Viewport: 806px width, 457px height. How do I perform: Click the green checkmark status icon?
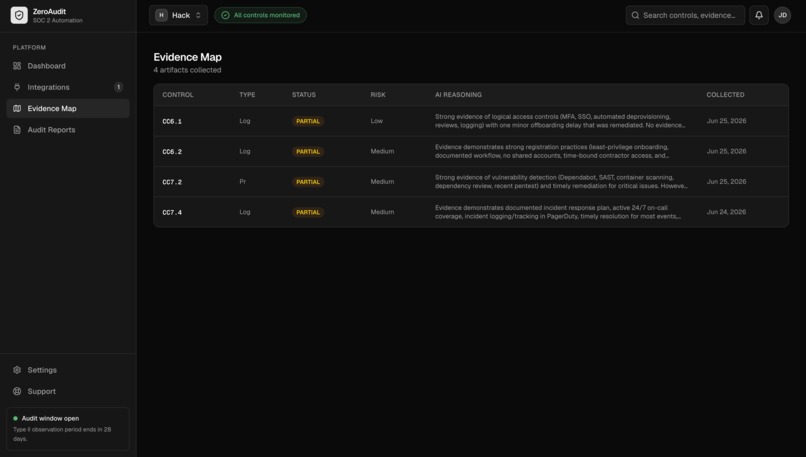tap(225, 15)
